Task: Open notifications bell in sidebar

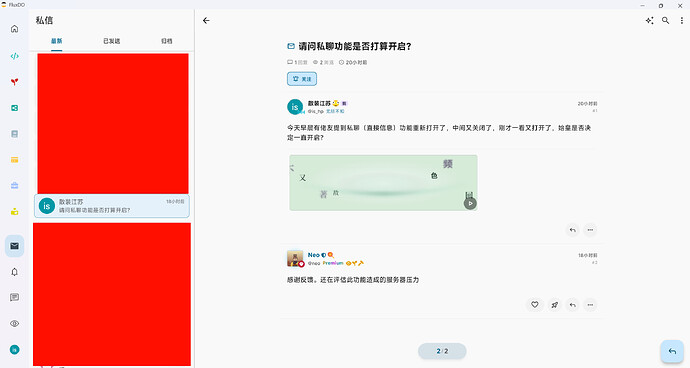Action: 15,272
